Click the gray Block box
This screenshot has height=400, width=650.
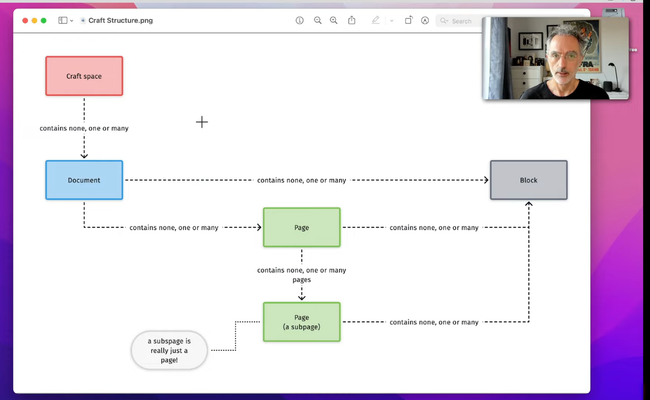[528, 180]
